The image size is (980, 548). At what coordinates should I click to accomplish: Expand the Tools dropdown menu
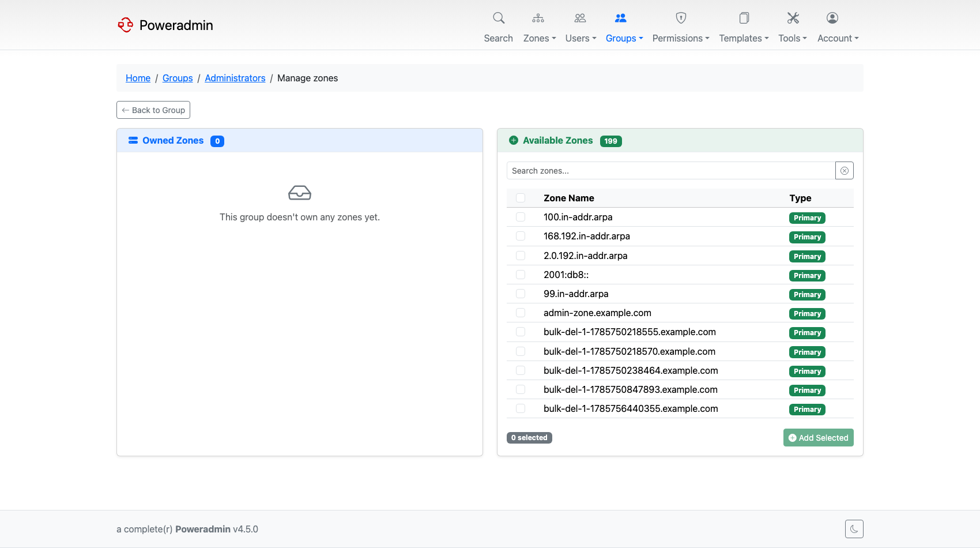pos(793,38)
